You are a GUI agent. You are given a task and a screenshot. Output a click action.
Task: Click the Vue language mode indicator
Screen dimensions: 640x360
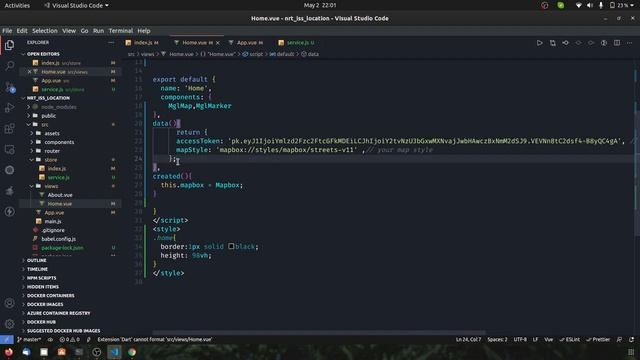point(549,339)
